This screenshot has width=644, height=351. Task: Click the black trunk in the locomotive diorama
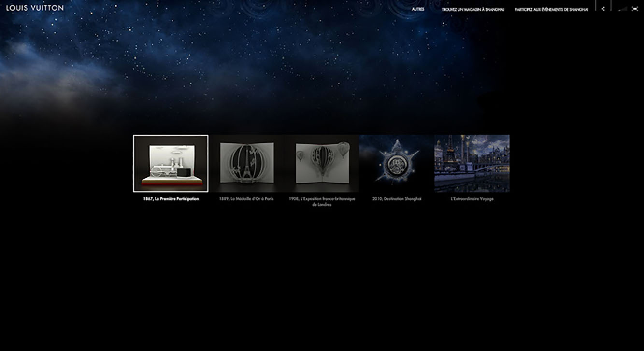[184, 172]
